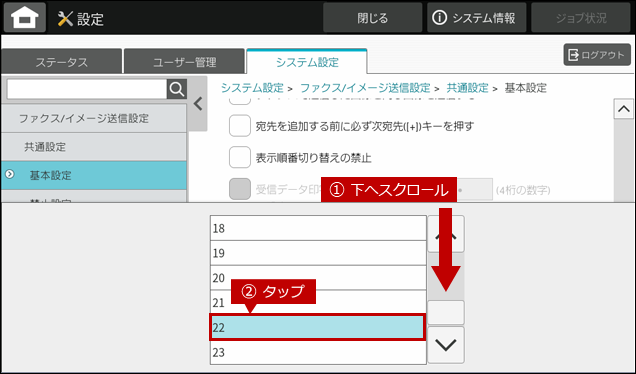Choose 18 in the list
Image resolution: width=636 pixels, height=374 pixels.
(318, 228)
